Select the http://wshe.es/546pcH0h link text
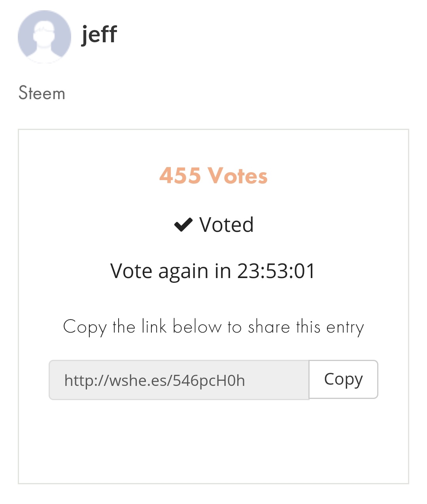 (x=155, y=381)
